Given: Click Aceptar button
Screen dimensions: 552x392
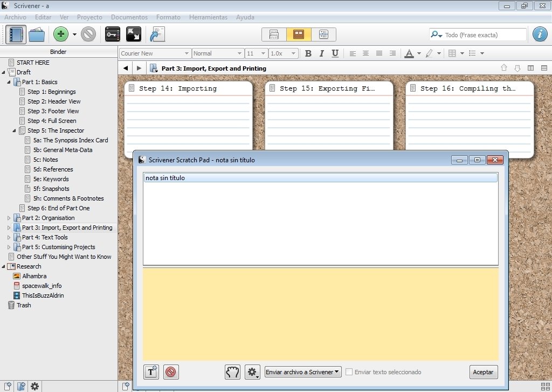Looking at the screenshot, I should click(484, 372).
